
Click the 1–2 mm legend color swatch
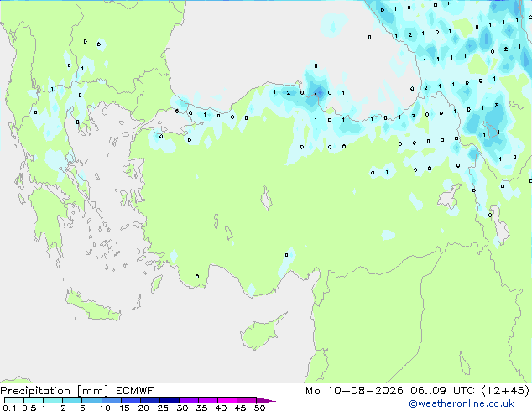click(53, 400)
